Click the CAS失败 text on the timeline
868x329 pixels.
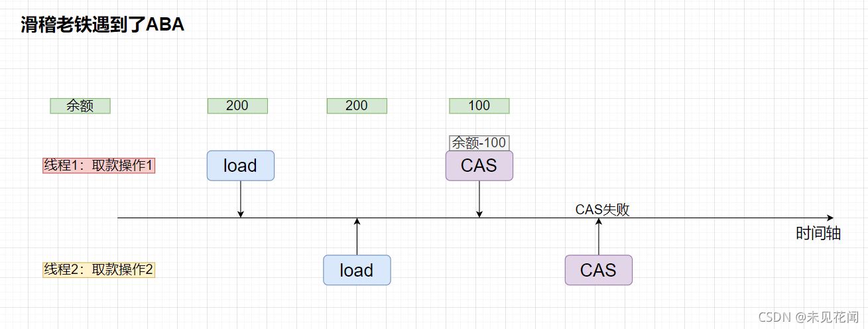coord(602,210)
